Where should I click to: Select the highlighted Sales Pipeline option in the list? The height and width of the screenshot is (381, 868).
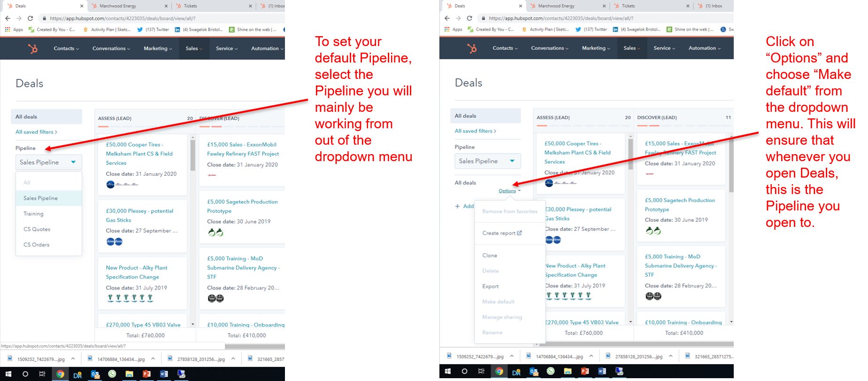(49, 198)
